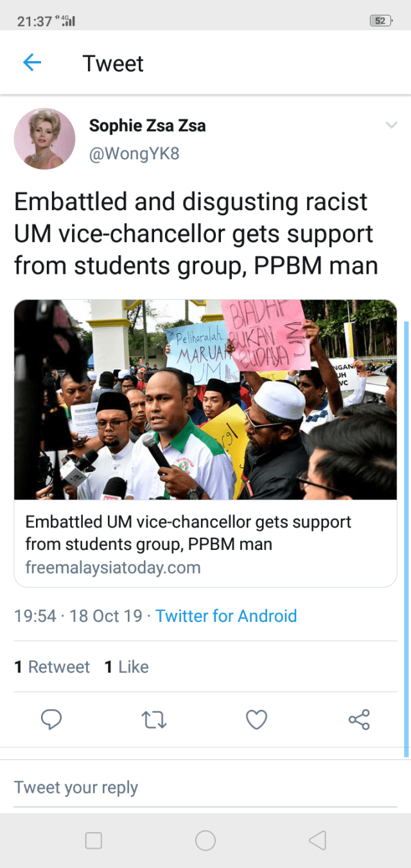The height and width of the screenshot is (868, 411).
Task: Tap the Sophie Zsa Zsa display name
Action: coord(147,125)
